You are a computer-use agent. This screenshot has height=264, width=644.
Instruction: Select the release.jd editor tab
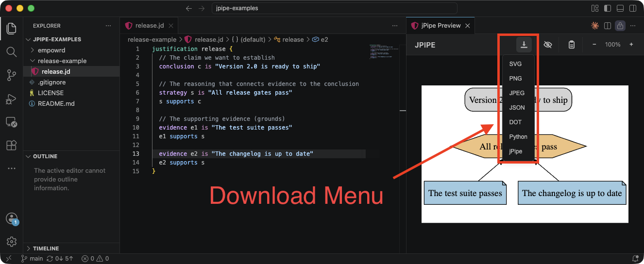pos(149,26)
